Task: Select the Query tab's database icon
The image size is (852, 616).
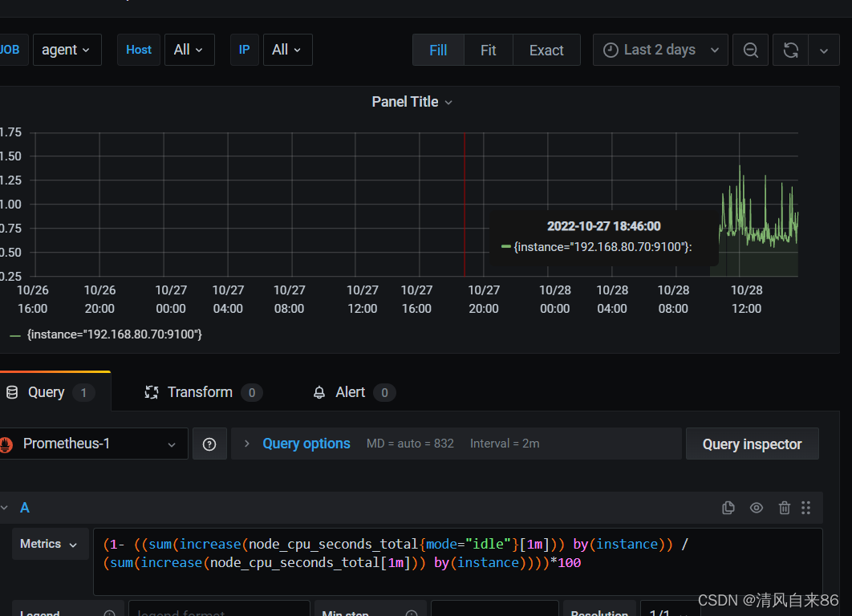Action: pos(11,392)
